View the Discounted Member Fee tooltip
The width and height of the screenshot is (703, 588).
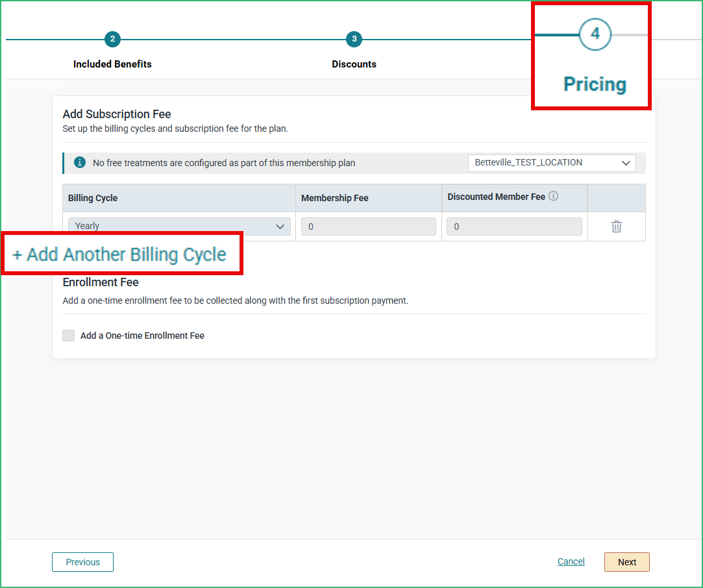click(553, 196)
